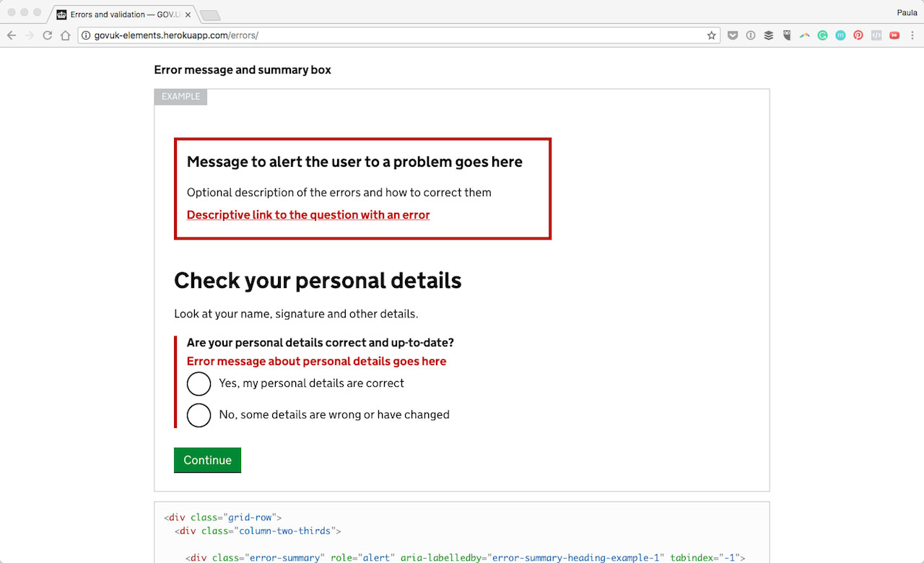Screen dimensions: 924x563
Task: View site information in the address bar
Action: tap(86, 35)
